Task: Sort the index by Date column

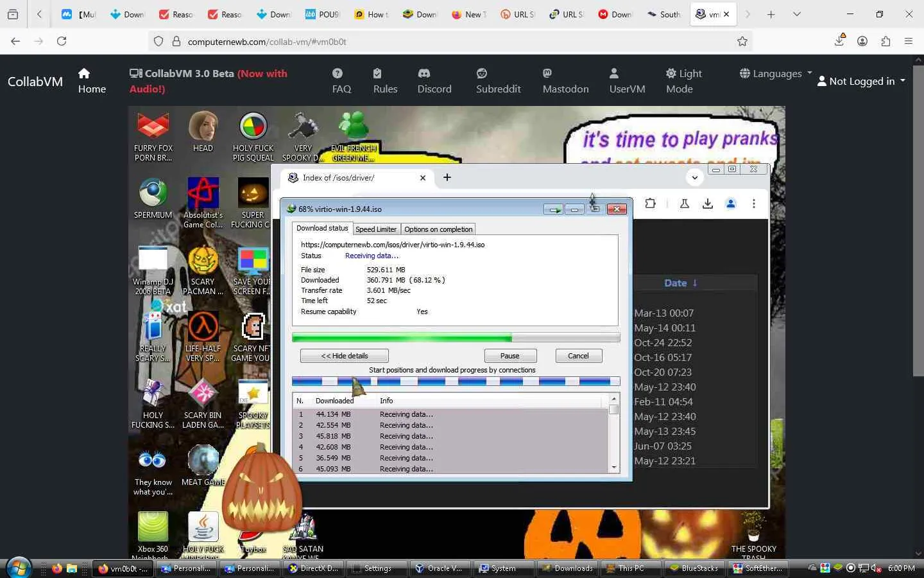Action: [680, 283]
